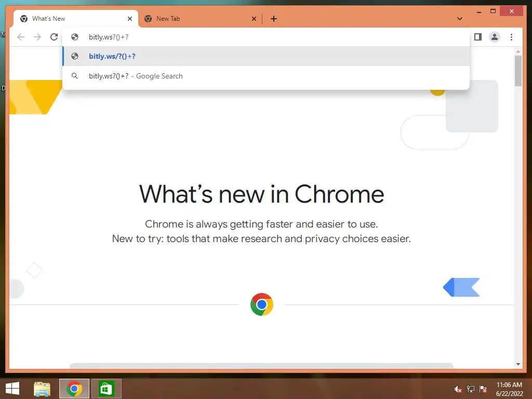The height and width of the screenshot is (399, 532).
Task: Choose the Google Search suggestion row
Action: pos(267,76)
